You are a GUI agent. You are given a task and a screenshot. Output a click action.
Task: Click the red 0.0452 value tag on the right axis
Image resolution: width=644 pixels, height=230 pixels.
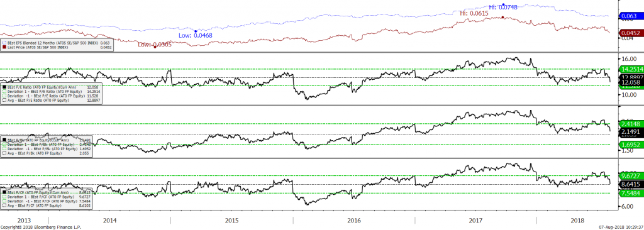631,33
